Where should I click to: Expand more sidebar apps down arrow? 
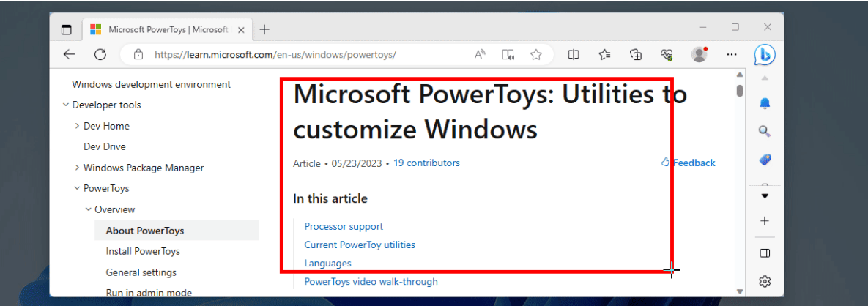(x=765, y=196)
